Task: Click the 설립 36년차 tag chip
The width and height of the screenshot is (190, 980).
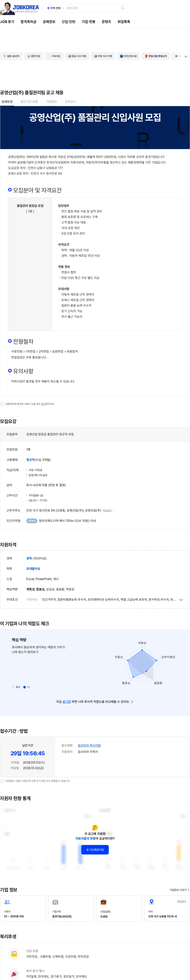Action: (11, 56)
